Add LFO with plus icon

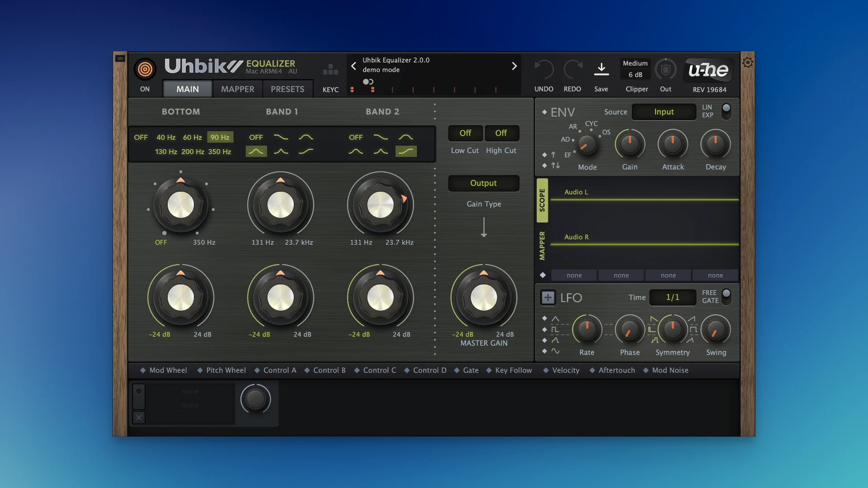coord(548,298)
